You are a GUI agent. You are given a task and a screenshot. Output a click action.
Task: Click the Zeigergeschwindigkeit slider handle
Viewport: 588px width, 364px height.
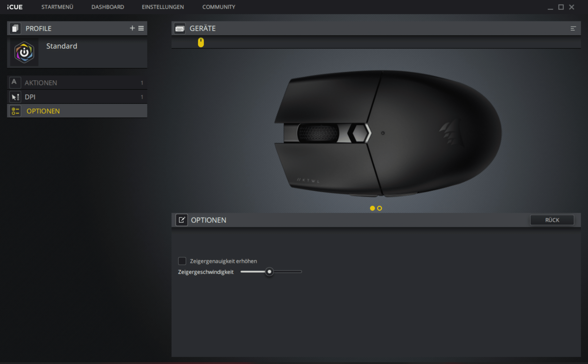click(x=269, y=272)
